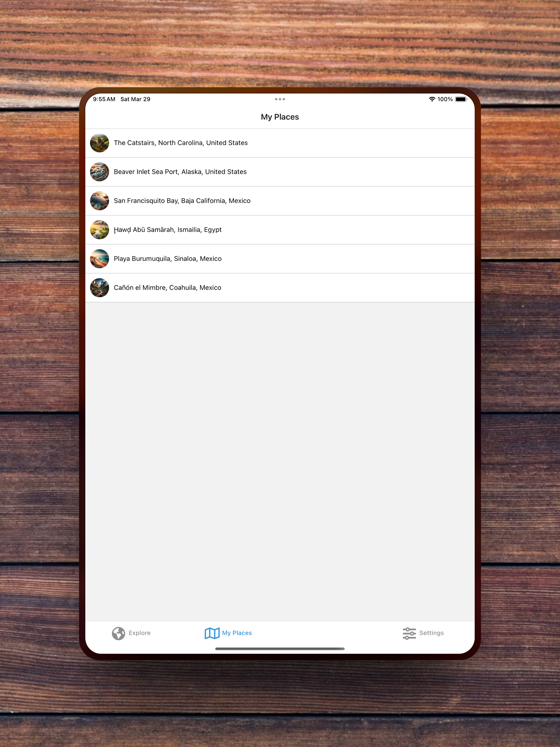Tap the Sat Mar 29 date

point(135,99)
